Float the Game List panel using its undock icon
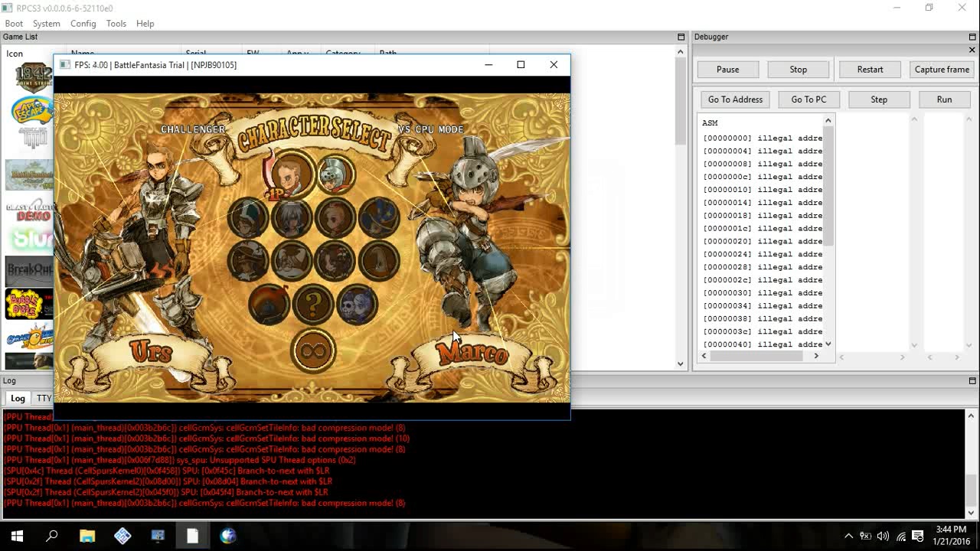This screenshot has height=551, width=980. (681, 37)
